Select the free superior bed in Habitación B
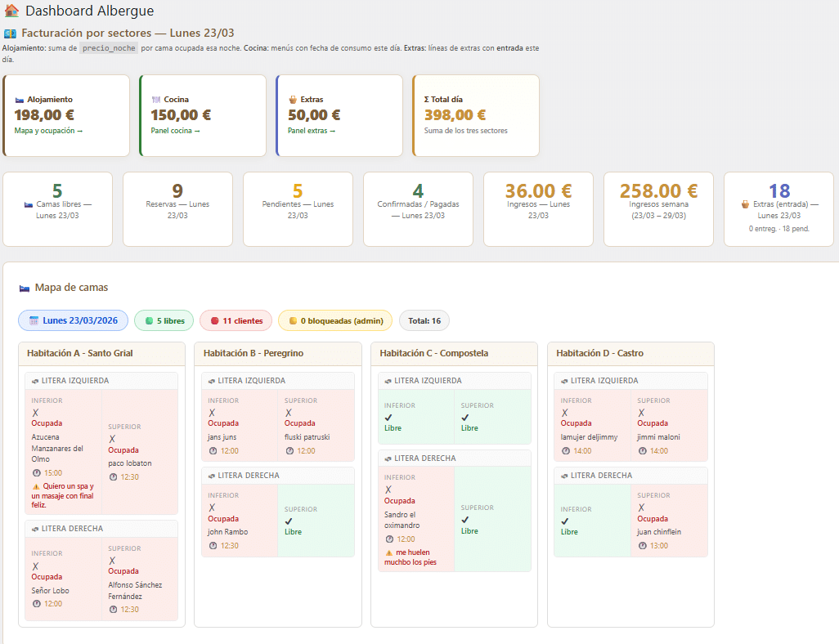The height and width of the screenshot is (644, 839). 316,521
